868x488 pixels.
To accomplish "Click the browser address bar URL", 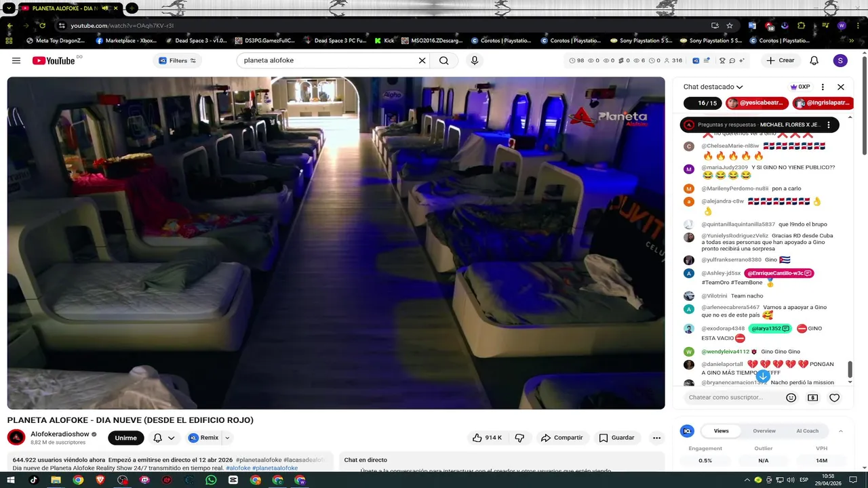I will (x=122, y=26).
